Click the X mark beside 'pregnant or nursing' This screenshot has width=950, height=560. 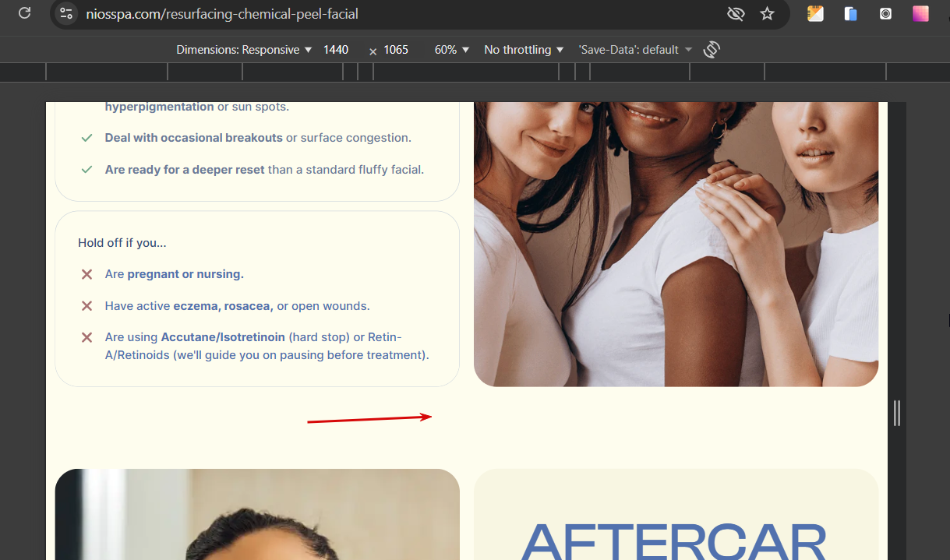pos(87,274)
